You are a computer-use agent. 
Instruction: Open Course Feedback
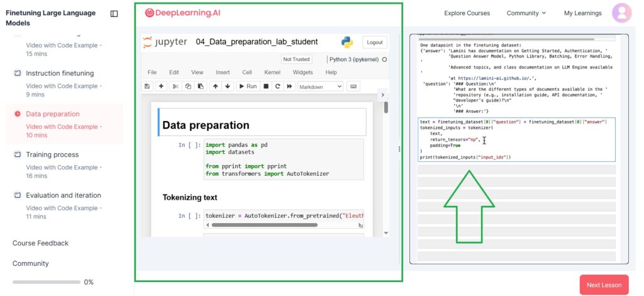tap(40, 243)
